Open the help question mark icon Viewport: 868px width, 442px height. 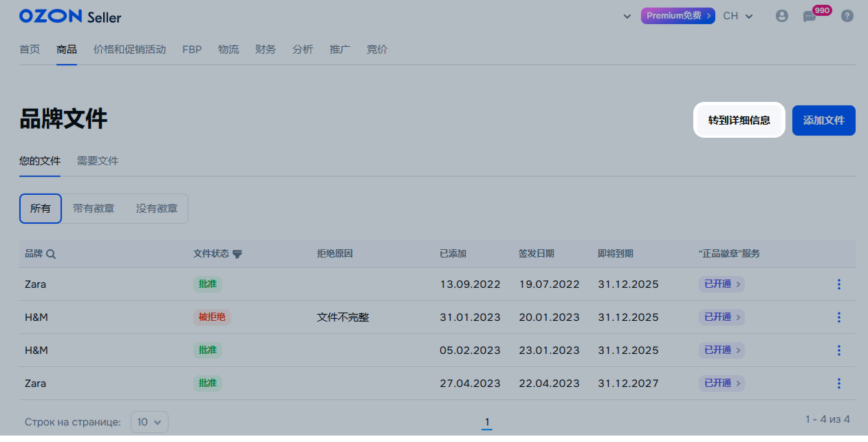tap(847, 16)
